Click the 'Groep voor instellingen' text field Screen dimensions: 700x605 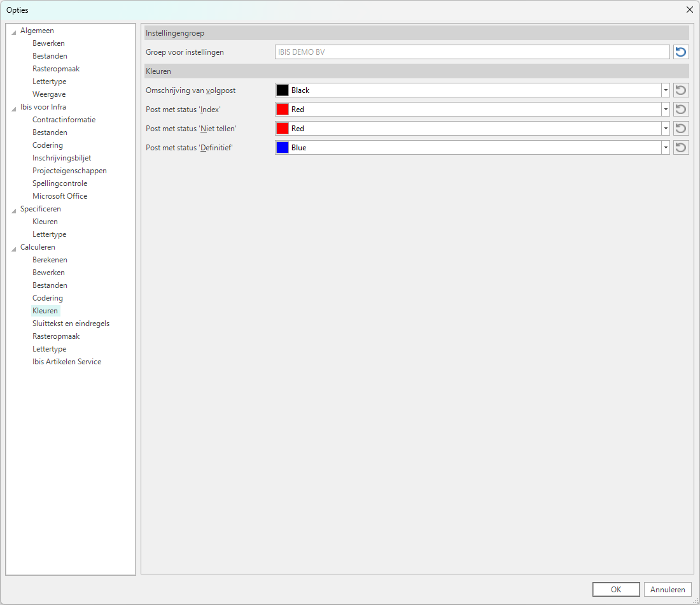[x=472, y=52]
